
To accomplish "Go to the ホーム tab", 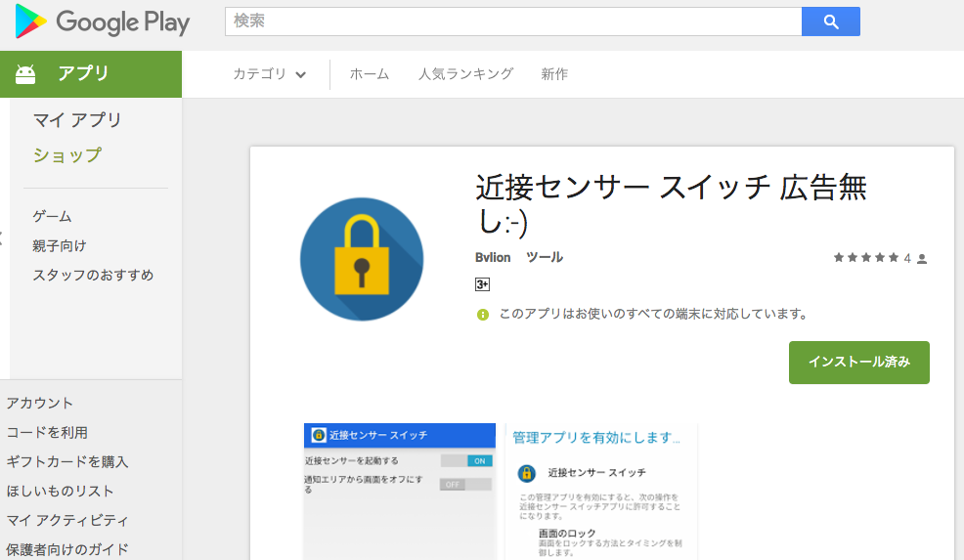I will coord(369,74).
